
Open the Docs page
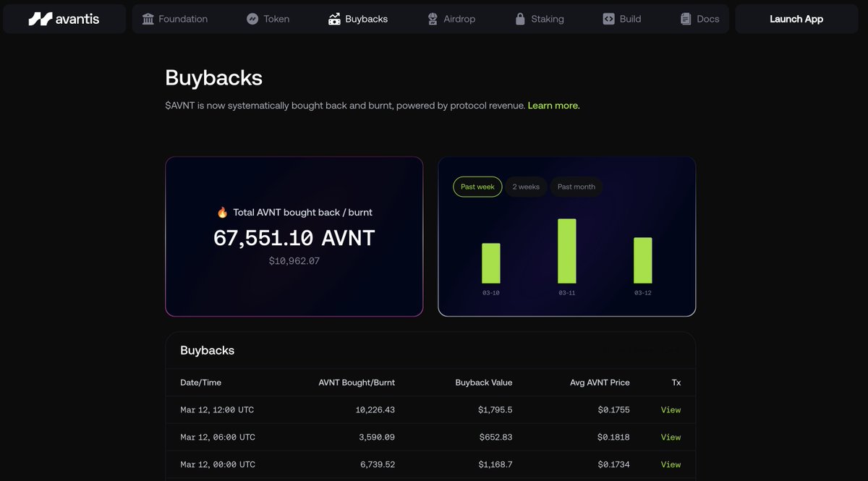700,19
